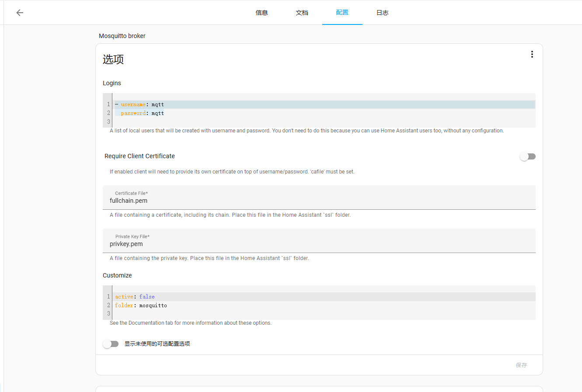Click the Customize label

point(117,275)
